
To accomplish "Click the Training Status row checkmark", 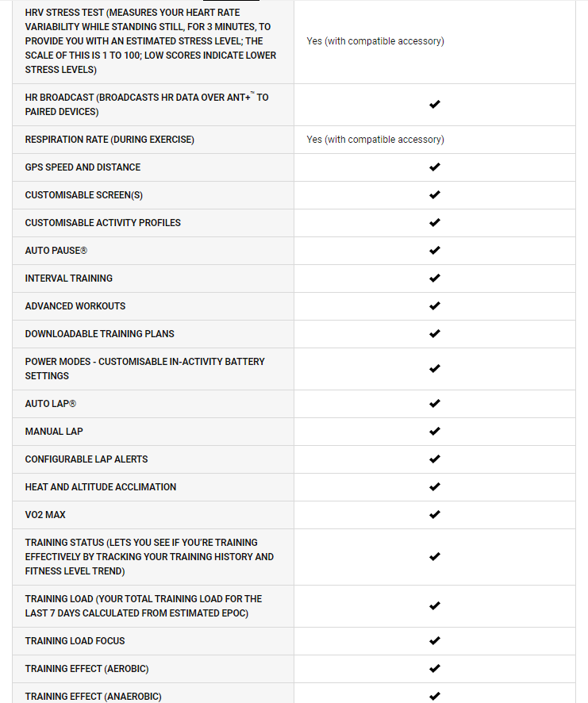I will 434,557.
